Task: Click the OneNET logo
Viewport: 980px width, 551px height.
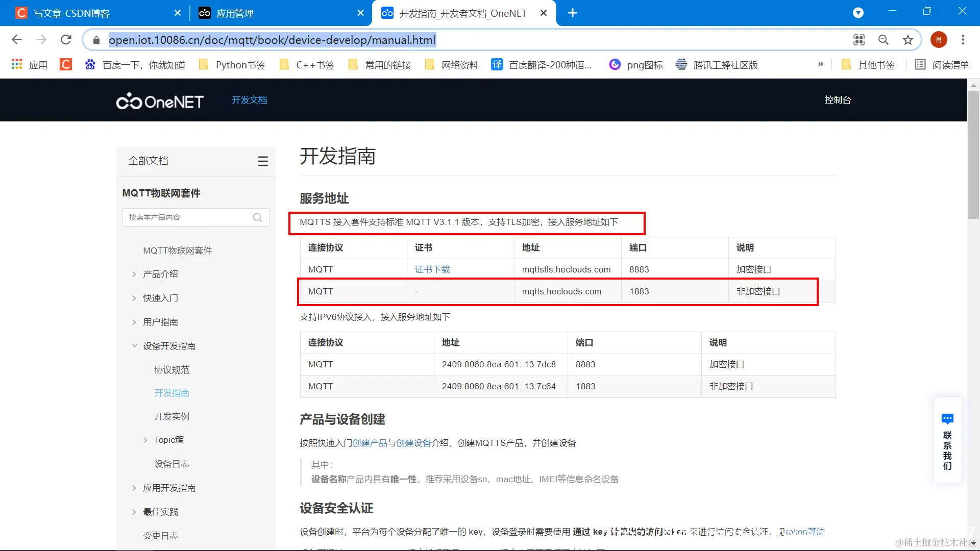Action: click(x=160, y=101)
